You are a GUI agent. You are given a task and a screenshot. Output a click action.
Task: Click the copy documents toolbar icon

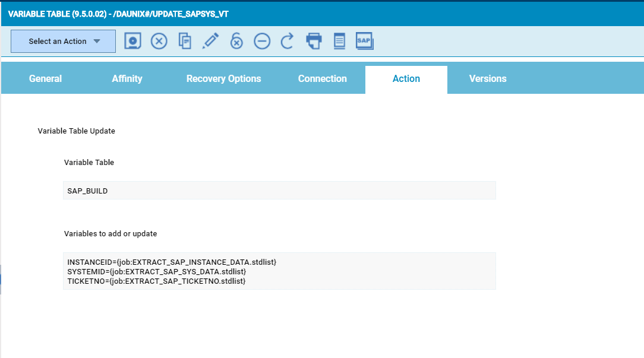click(185, 41)
